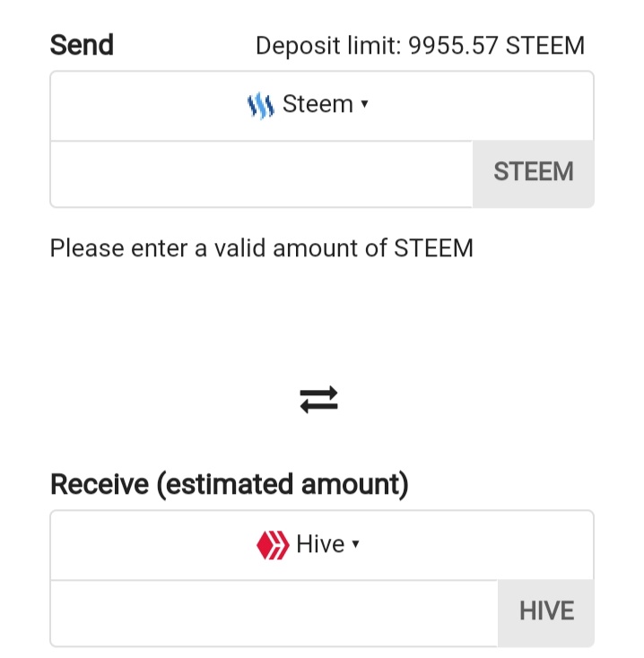This screenshot has width=644, height=658.
Task: Click the red Hive logo icon
Action: (x=273, y=545)
